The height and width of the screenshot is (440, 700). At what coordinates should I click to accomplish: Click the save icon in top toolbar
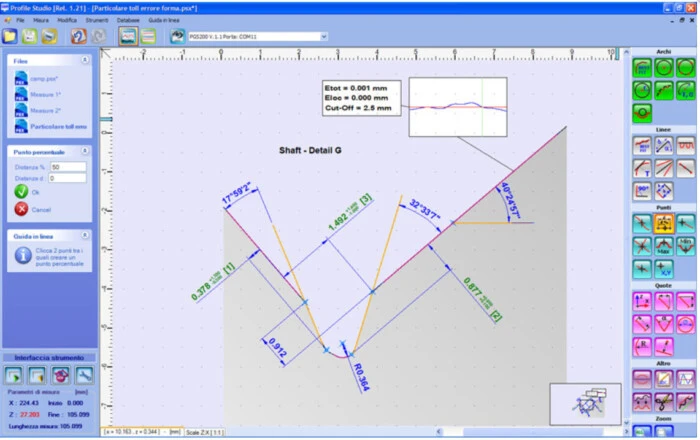30,37
